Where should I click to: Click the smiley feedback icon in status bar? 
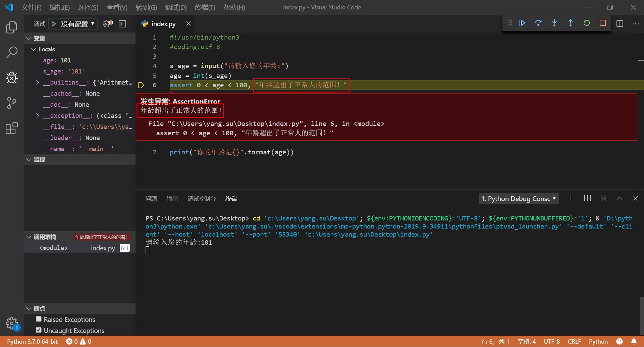(620, 341)
